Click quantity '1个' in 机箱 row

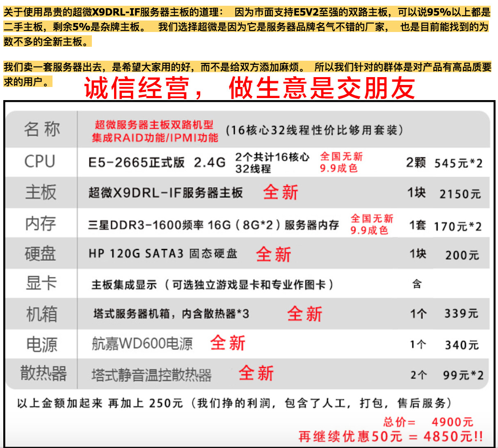[x=418, y=314]
